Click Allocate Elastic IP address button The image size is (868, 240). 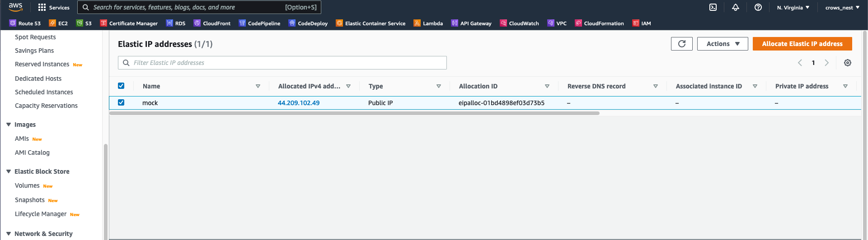tap(802, 44)
